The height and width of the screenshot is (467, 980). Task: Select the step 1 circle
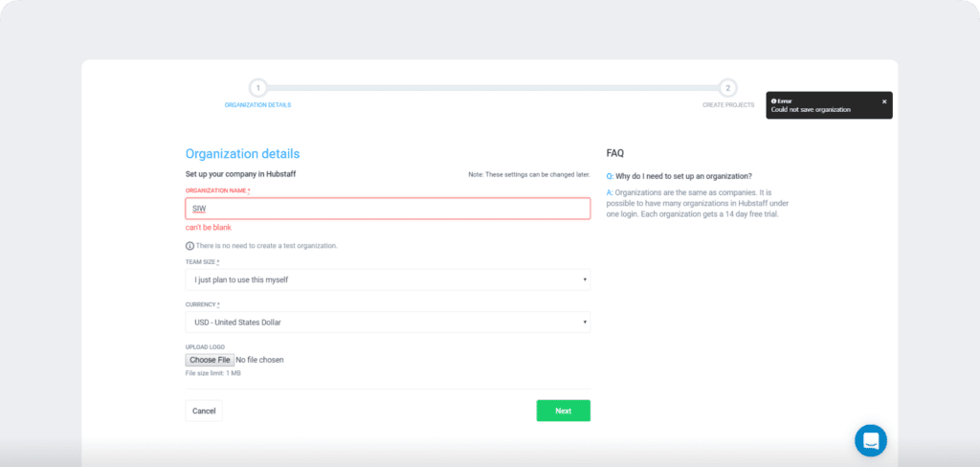tap(258, 88)
